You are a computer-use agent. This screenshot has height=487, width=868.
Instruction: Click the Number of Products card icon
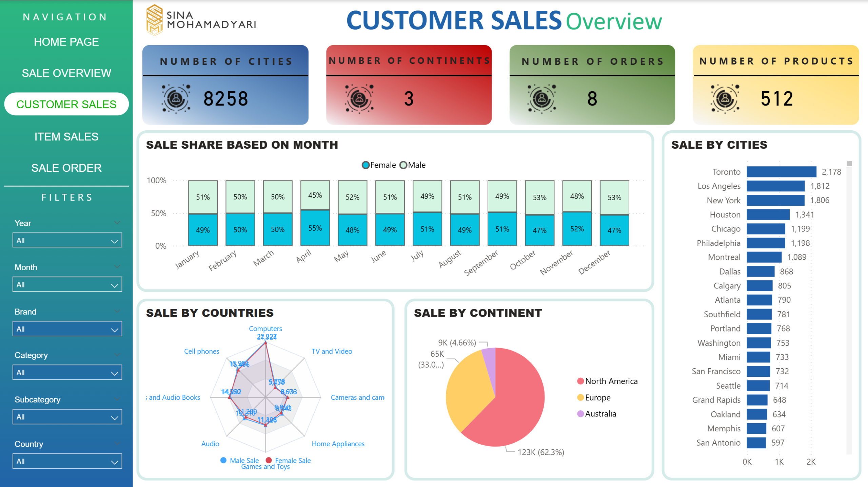coord(725,98)
